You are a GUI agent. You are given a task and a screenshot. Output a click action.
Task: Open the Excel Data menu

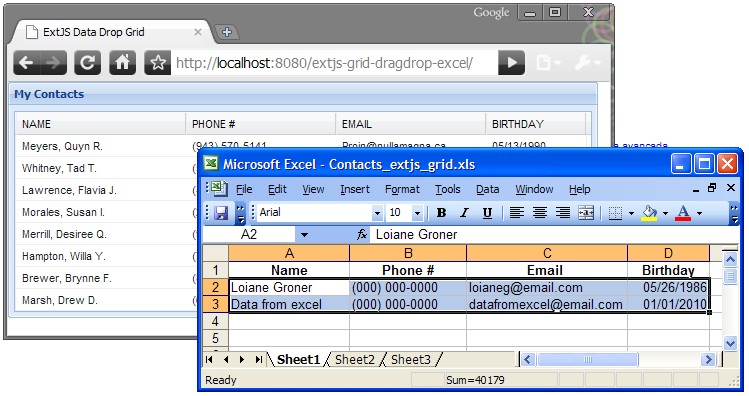[x=488, y=189]
